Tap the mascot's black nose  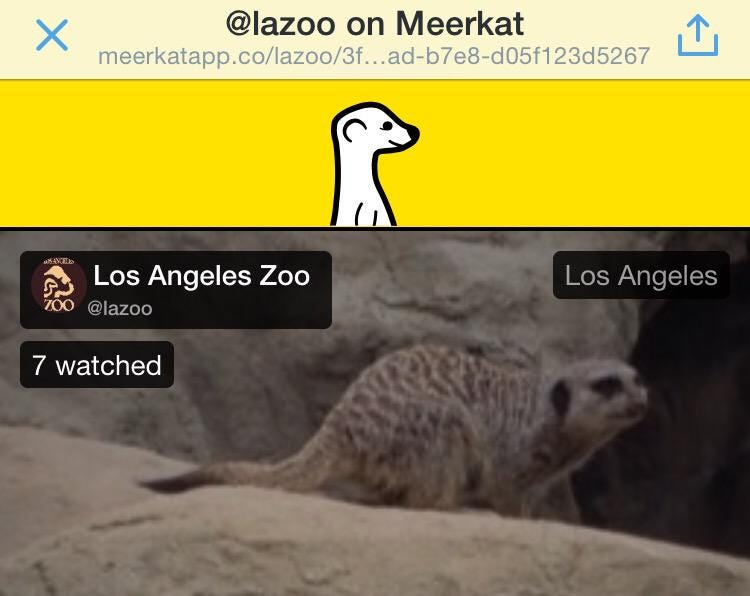click(x=412, y=133)
